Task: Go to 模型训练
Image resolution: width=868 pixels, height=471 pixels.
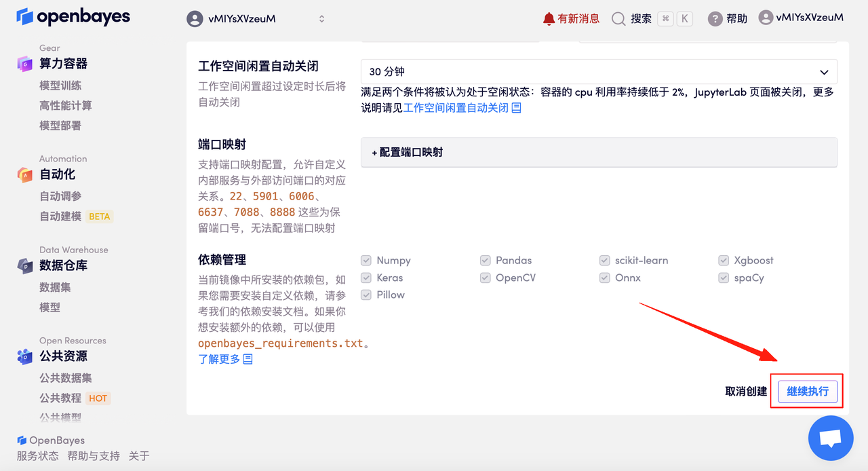Action: coord(60,86)
